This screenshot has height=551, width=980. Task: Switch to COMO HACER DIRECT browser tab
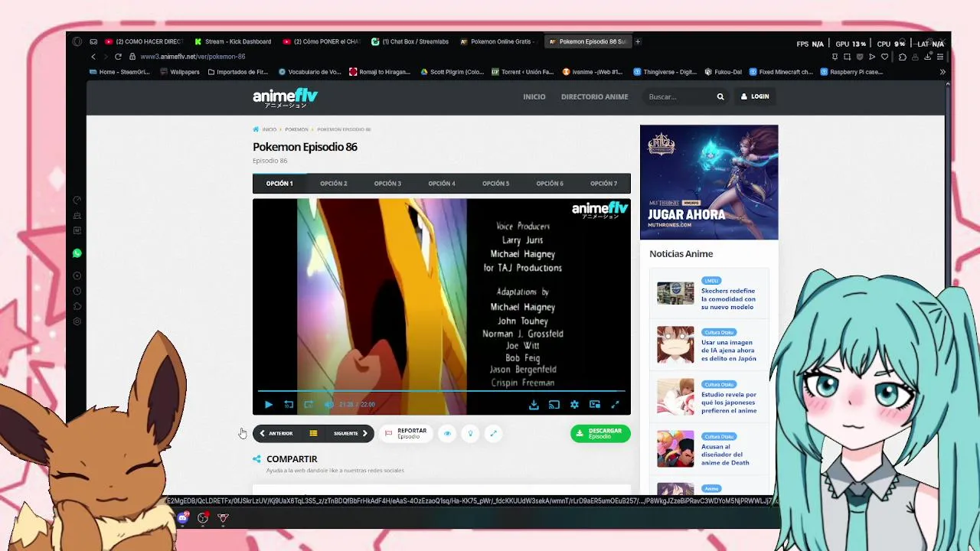click(144, 41)
